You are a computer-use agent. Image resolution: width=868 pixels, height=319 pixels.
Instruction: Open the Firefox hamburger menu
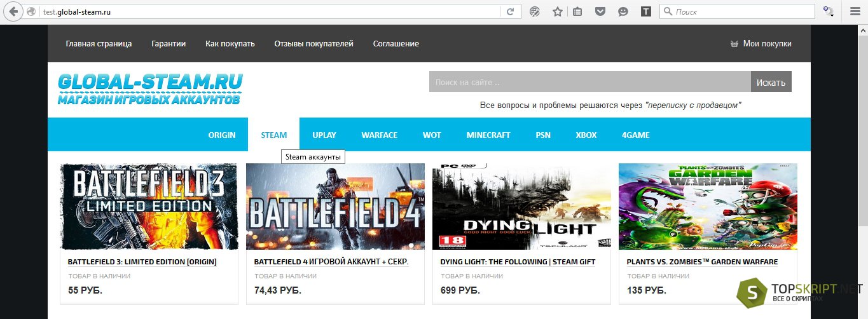855,11
